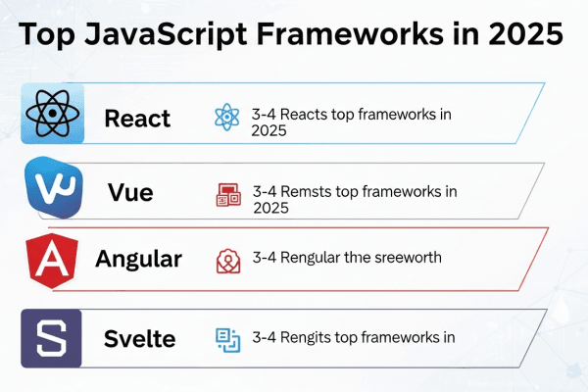Click the "3-4 Rengits top frameworks in" description
Image resolution: width=588 pixels, height=392 pixels.
coord(353,339)
